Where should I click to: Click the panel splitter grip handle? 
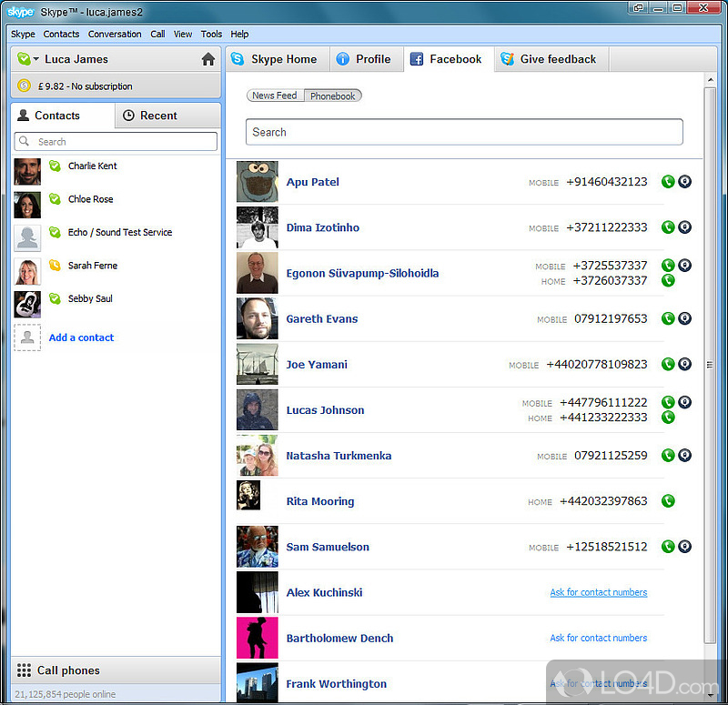(x=710, y=365)
